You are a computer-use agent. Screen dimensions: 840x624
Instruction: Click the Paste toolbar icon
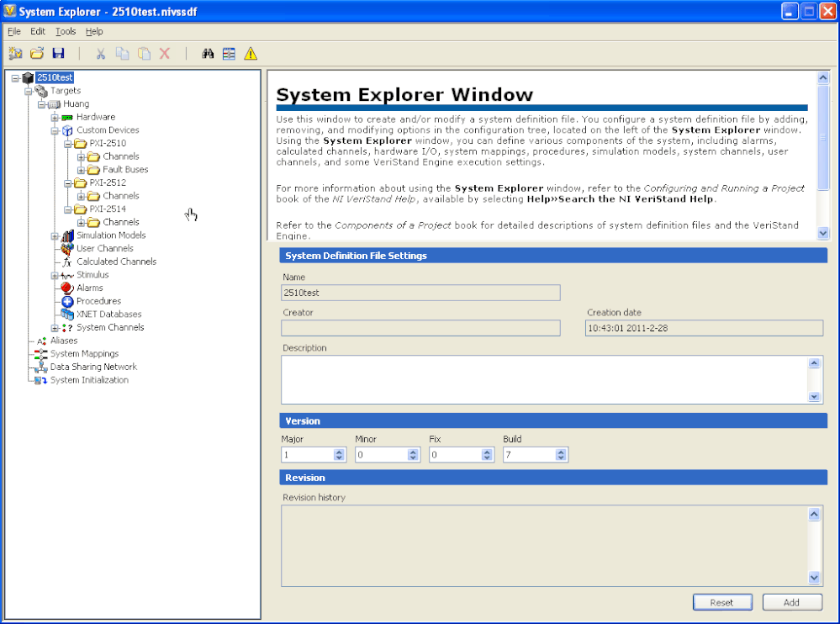click(144, 53)
